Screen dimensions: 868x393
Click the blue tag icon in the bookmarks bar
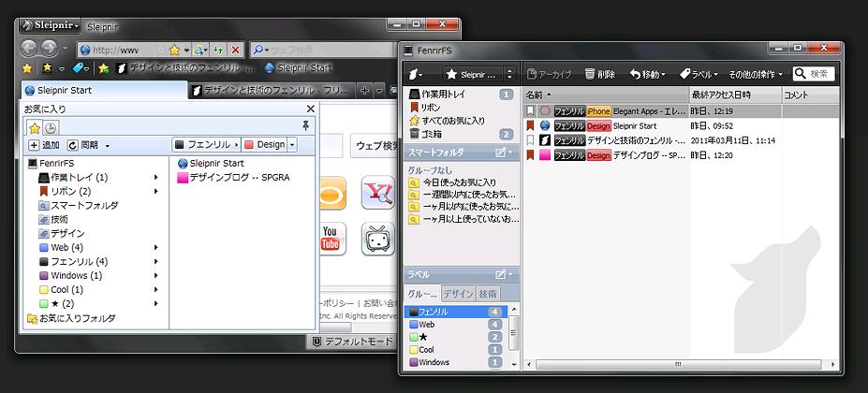80,68
